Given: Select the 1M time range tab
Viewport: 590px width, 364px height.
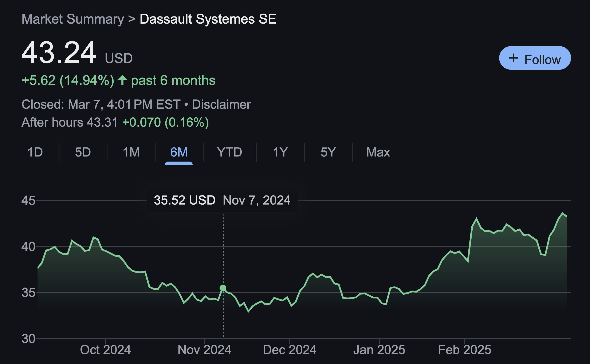Looking at the screenshot, I should (x=131, y=152).
